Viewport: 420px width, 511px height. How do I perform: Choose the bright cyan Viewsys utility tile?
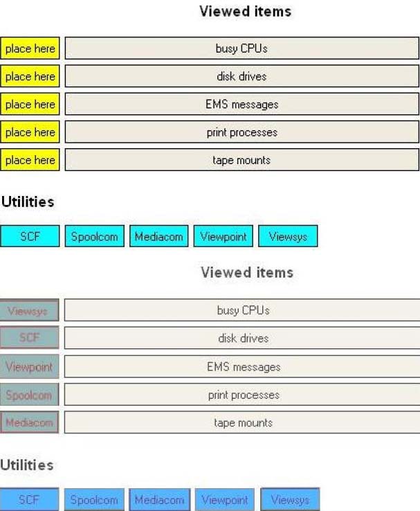pyautogui.click(x=288, y=236)
